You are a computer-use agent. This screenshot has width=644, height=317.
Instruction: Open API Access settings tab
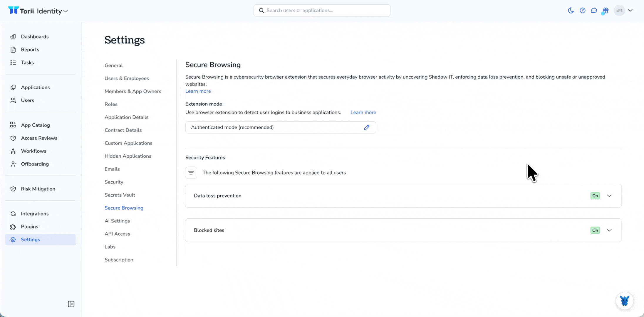click(117, 234)
